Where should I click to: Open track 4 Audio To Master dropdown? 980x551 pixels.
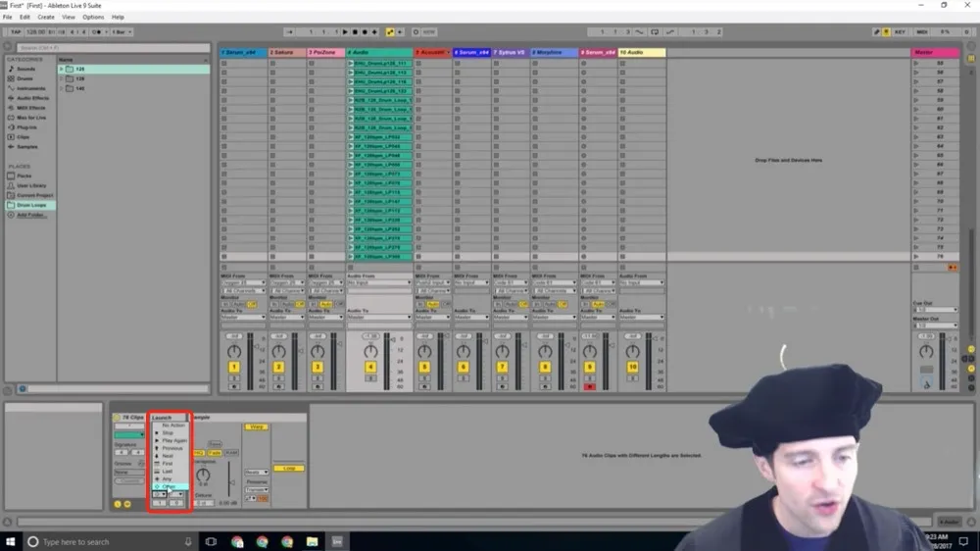point(379,317)
